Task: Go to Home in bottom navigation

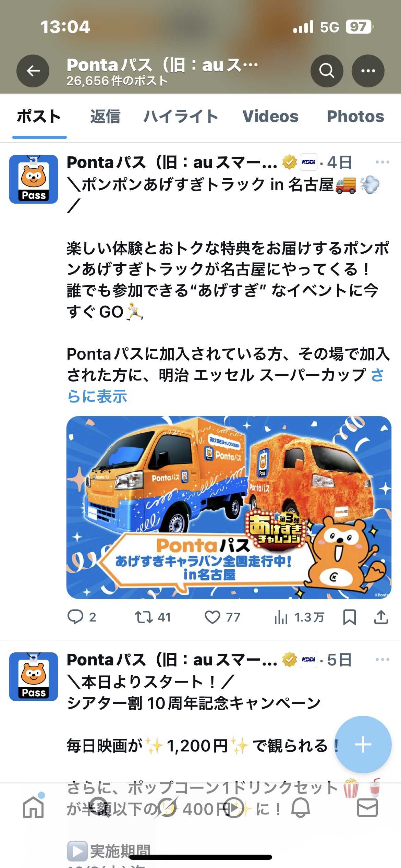Action: [33, 807]
